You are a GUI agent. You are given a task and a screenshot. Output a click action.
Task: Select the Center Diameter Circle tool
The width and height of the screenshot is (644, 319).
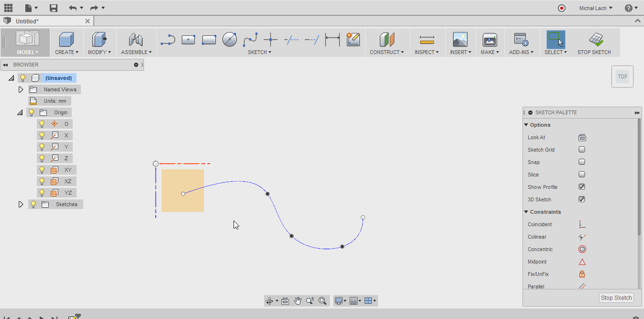point(229,40)
